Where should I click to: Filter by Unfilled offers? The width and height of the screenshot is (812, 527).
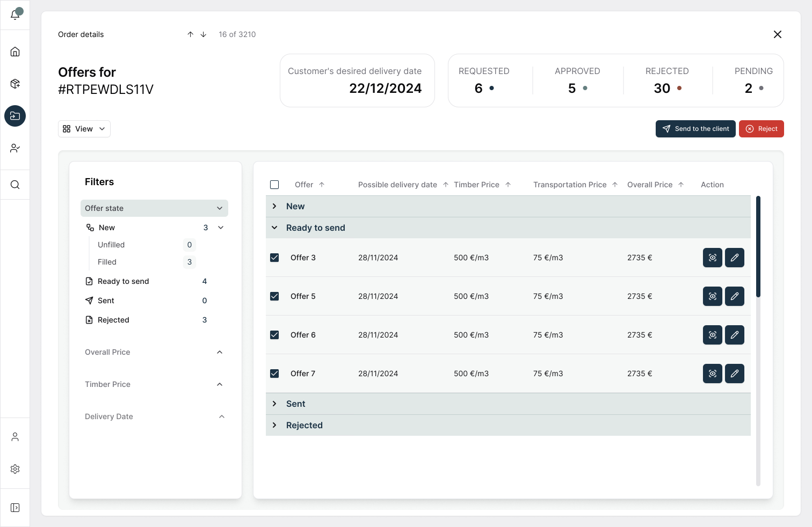[x=111, y=245]
